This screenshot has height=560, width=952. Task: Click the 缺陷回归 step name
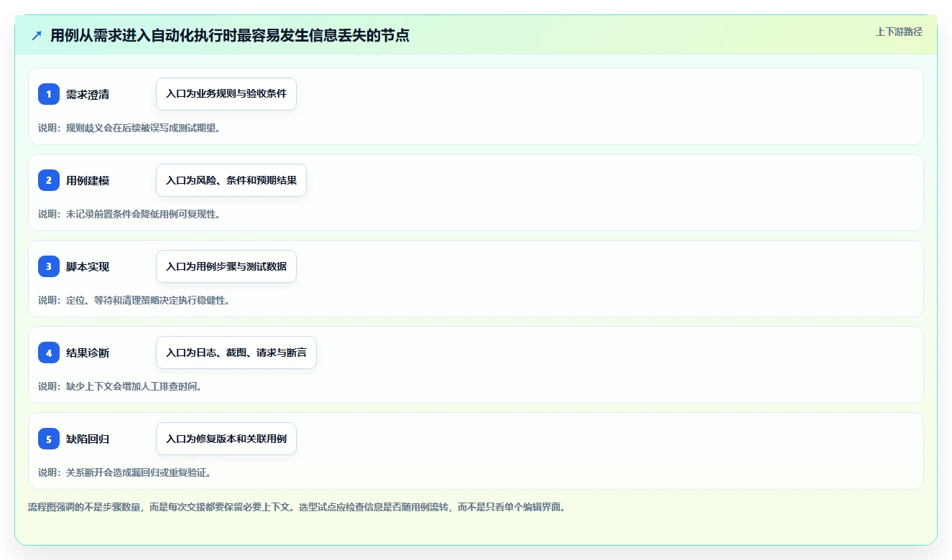pyautogui.click(x=88, y=439)
